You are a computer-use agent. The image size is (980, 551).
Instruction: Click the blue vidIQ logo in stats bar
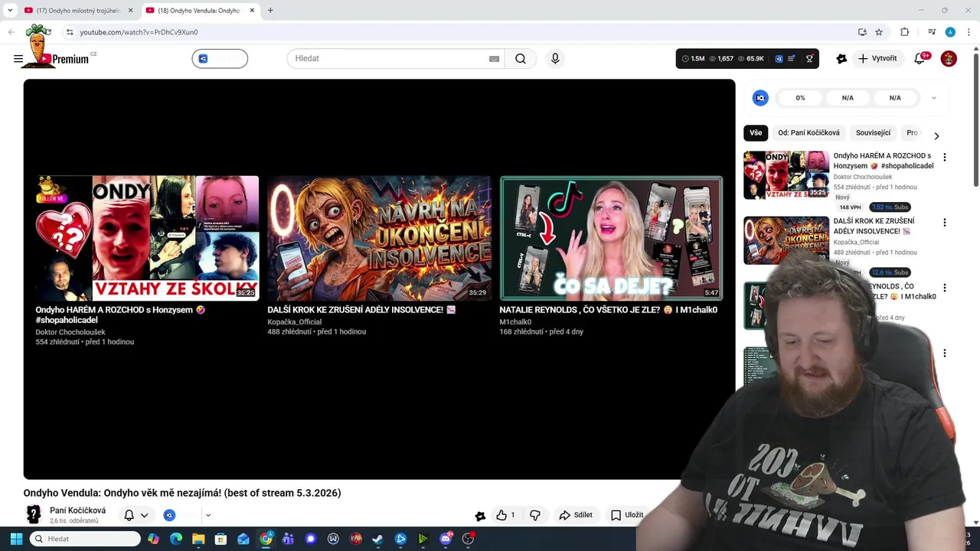click(x=779, y=59)
